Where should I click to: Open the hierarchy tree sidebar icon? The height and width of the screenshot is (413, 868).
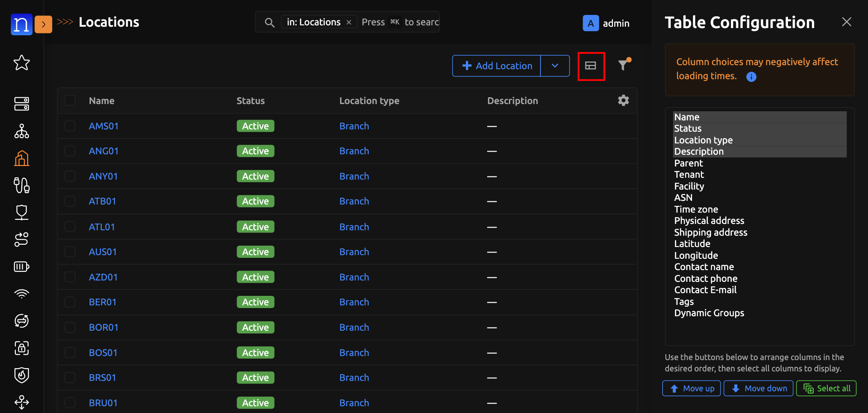pos(22,131)
